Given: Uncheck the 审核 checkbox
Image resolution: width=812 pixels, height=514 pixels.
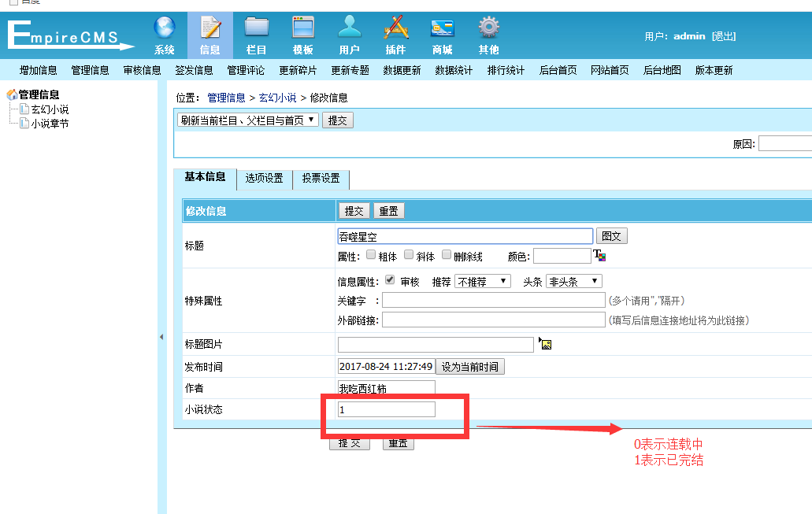Looking at the screenshot, I should coord(390,280).
